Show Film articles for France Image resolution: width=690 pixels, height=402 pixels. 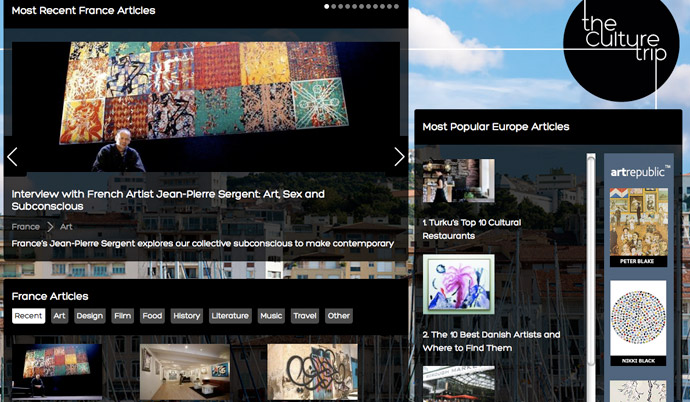tap(122, 316)
